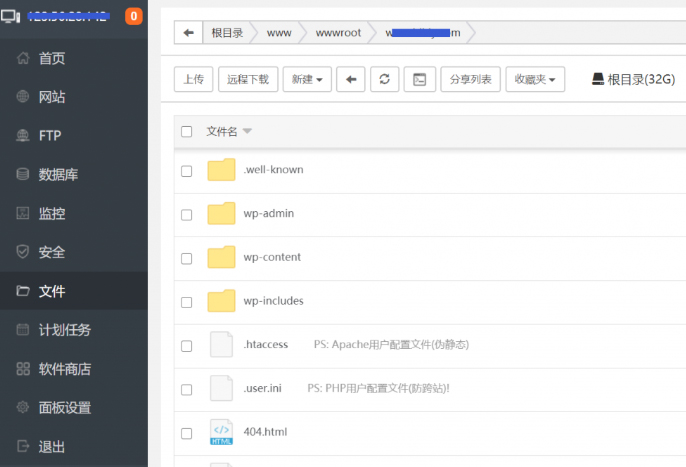Click the orange notification badge

133,16
